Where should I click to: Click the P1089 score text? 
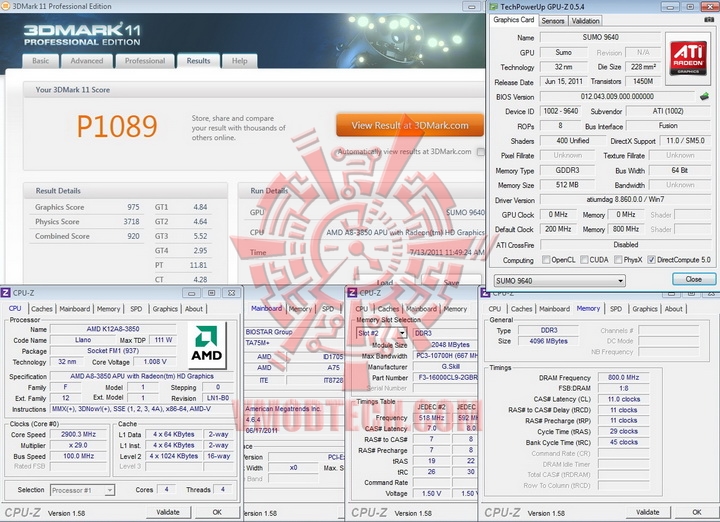[x=117, y=126]
